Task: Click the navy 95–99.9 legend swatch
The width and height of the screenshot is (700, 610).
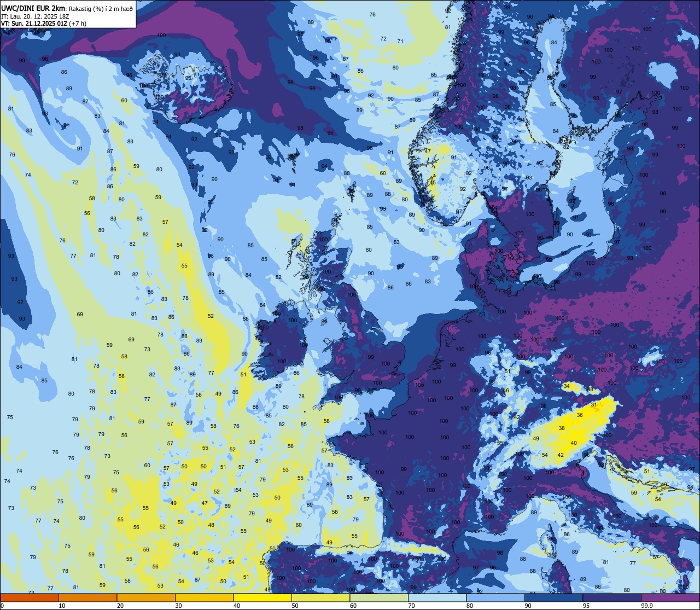Action: click(x=612, y=597)
